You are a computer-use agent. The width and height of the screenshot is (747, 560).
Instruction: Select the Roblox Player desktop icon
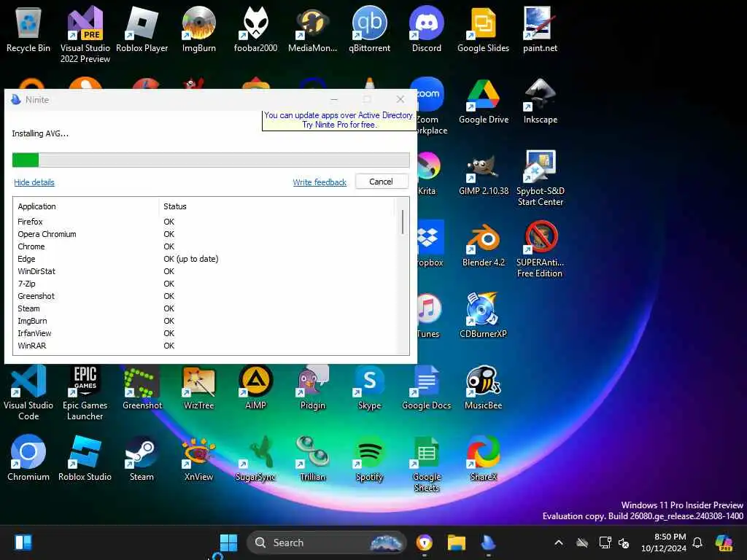pos(142,28)
